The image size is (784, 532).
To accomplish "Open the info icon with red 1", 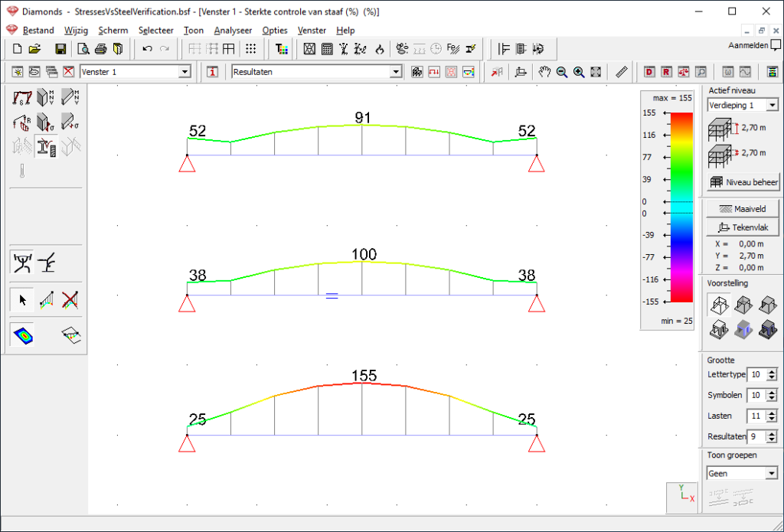I will (213, 72).
